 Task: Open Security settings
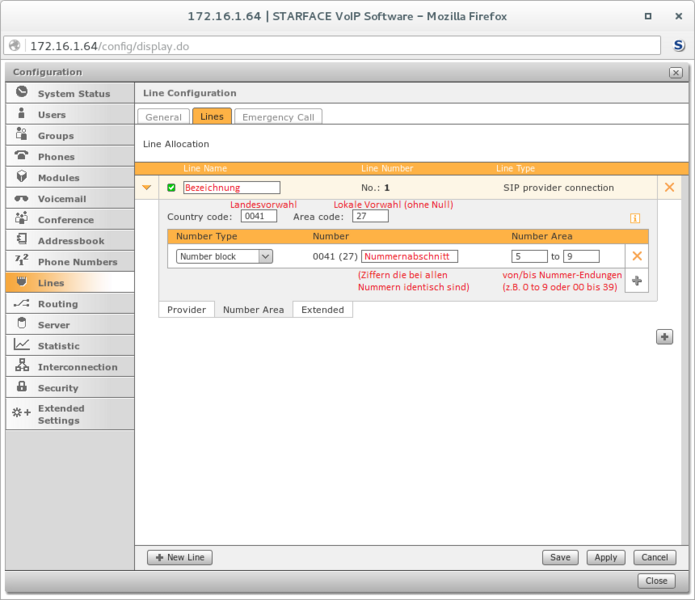click(70, 388)
